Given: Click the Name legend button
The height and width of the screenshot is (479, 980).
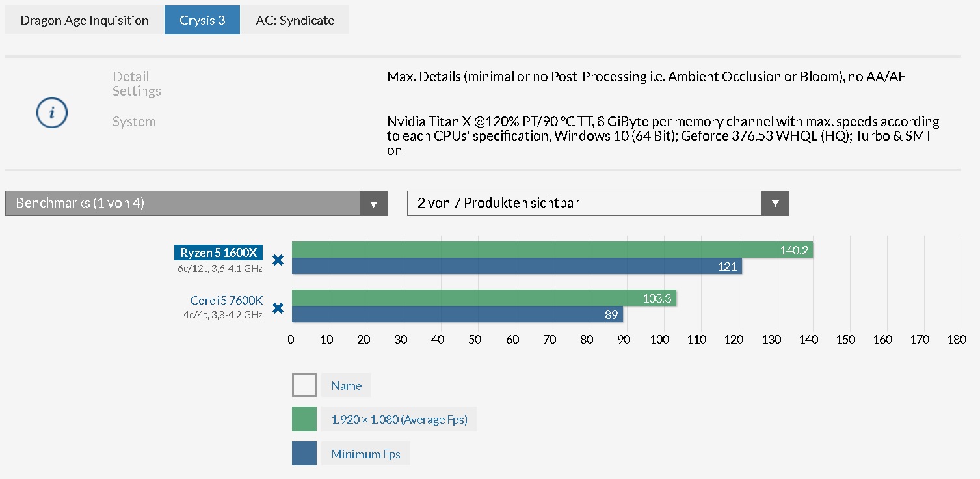Looking at the screenshot, I should (346, 385).
